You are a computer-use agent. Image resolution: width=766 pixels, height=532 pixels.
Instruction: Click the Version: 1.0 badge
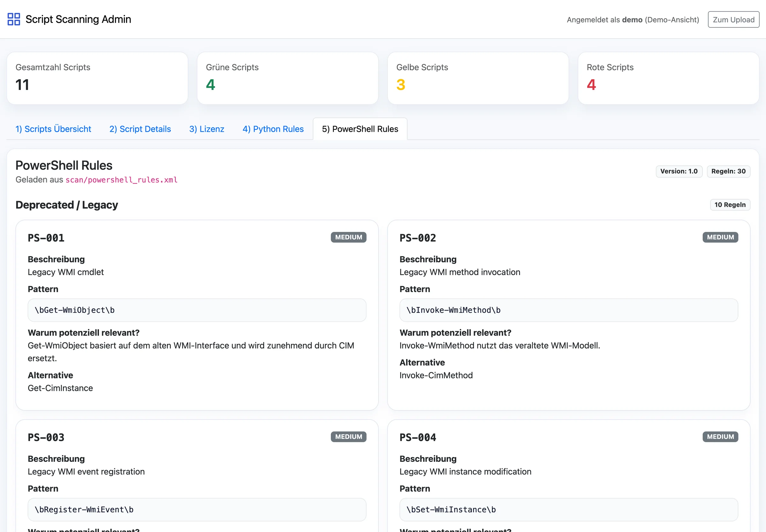679,171
